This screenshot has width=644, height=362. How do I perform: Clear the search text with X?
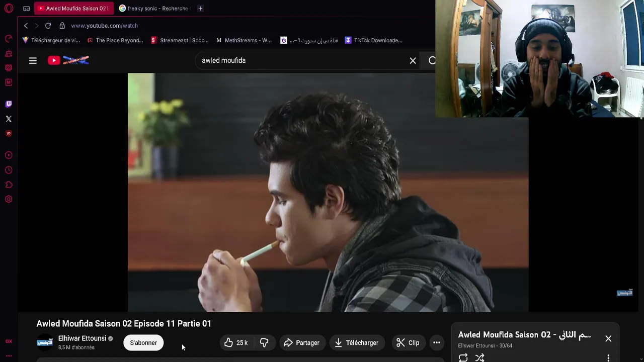(x=413, y=60)
